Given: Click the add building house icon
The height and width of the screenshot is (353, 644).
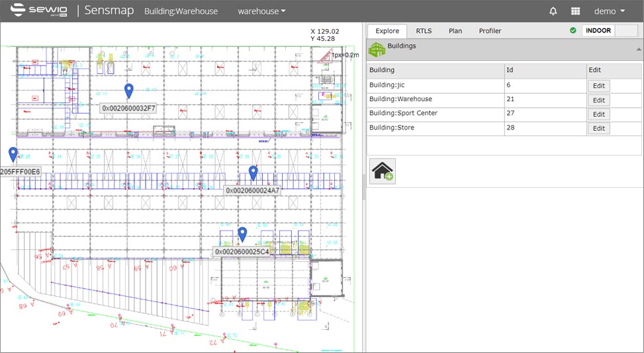Looking at the screenshot, I should [x=383, y=171].
